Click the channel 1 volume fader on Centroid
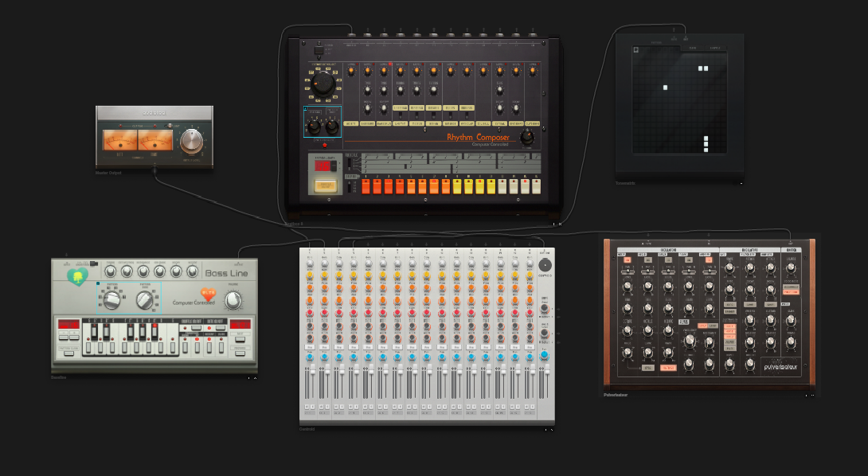The height and width of the screenshot is (476, 868). pos(313,369)
